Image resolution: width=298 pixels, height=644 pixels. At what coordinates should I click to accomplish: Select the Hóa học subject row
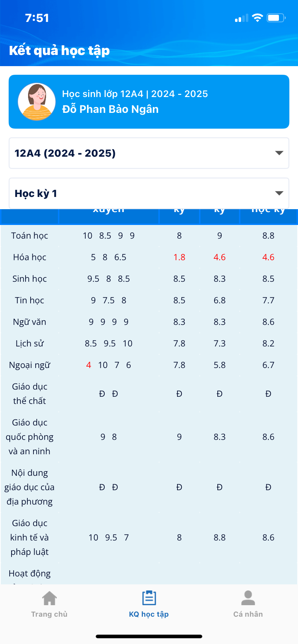point(30,257)
